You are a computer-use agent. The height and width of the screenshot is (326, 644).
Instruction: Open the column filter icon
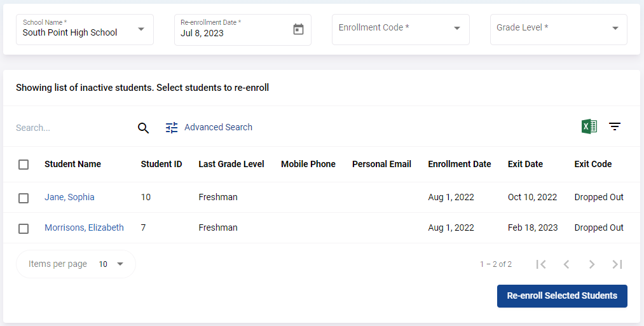pos(614,126)
